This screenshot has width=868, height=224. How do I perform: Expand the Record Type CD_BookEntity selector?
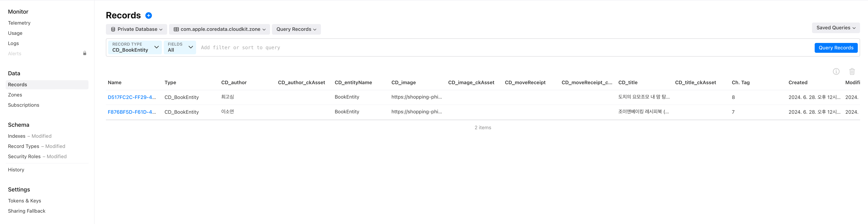point(135,47)
